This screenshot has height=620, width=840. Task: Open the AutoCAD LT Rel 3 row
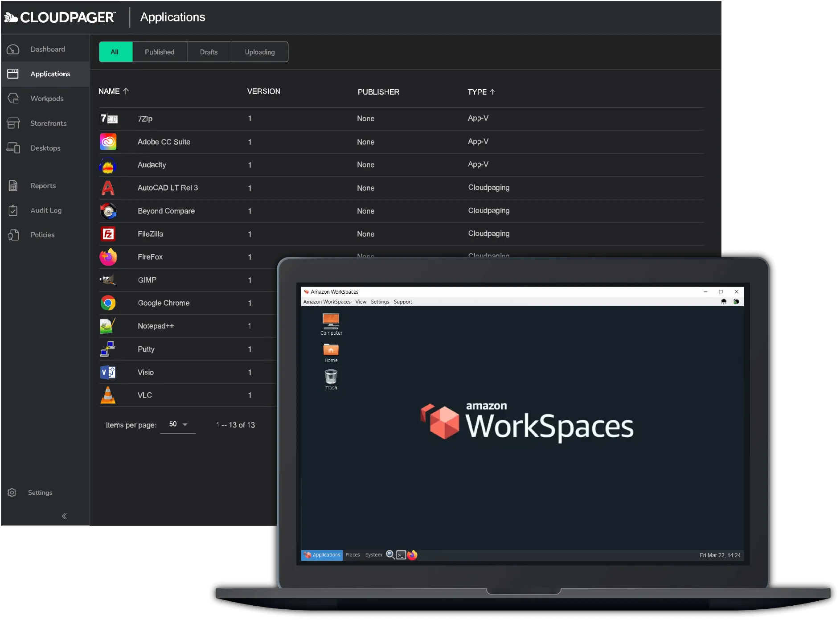point(168,188)
